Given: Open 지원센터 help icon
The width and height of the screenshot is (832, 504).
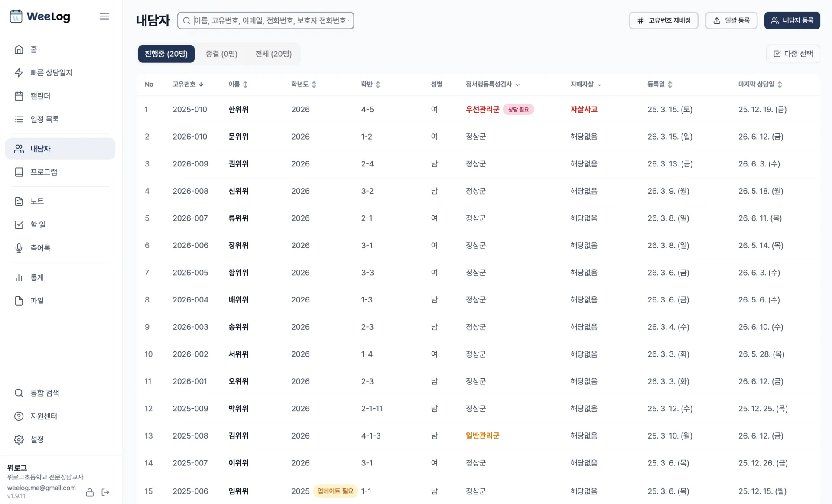Looking at the screenshot, I should (19, 416).
